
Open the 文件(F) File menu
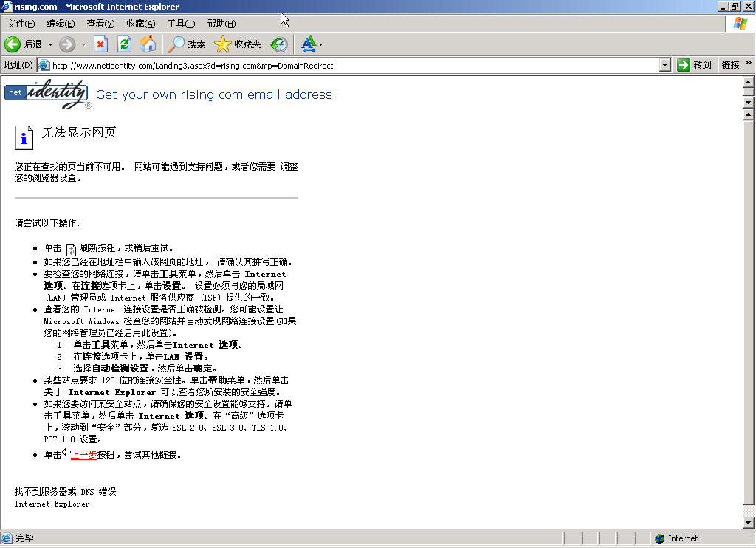(21, 23)
